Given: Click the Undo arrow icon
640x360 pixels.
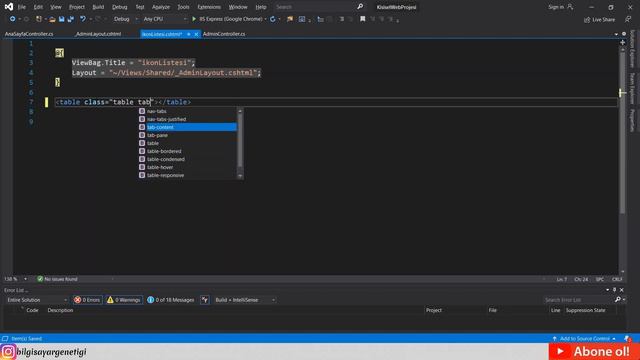Looking at the screenshot, I should tap(83, 19).
